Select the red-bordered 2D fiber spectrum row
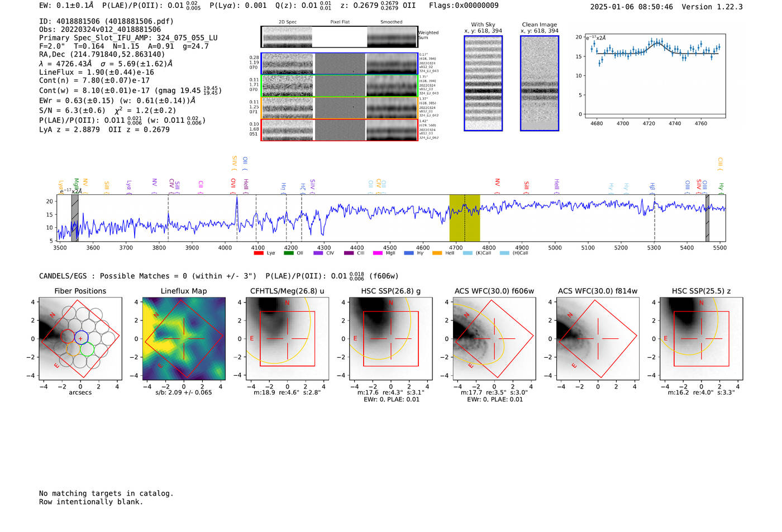Viewport: 782px width, 532px height. (x=340, y=130)
